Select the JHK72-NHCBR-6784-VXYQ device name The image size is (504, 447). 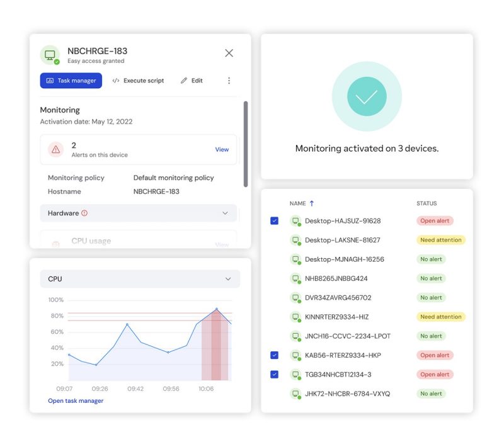(x=348, y=393)
